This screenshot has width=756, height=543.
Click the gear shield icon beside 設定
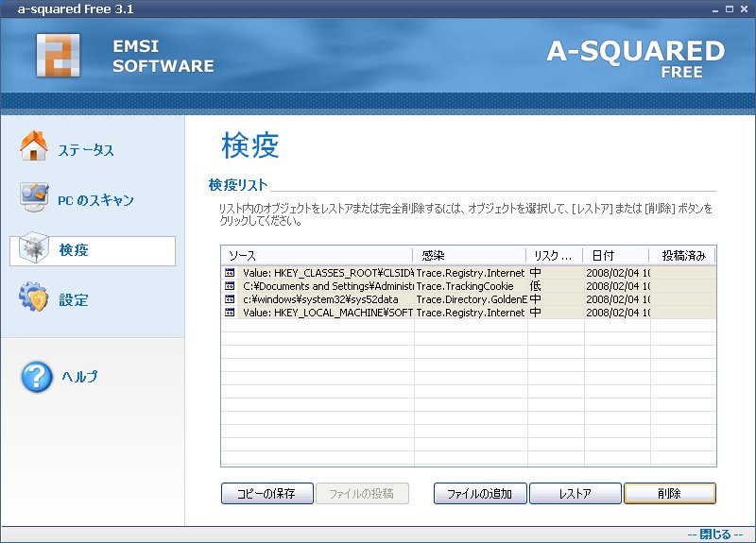34,297
